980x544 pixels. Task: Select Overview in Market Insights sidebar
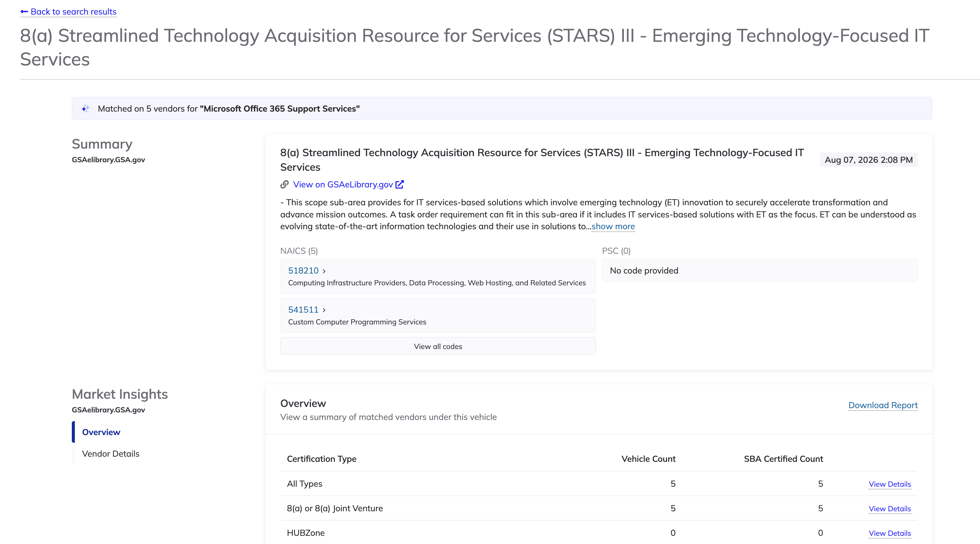101,432
